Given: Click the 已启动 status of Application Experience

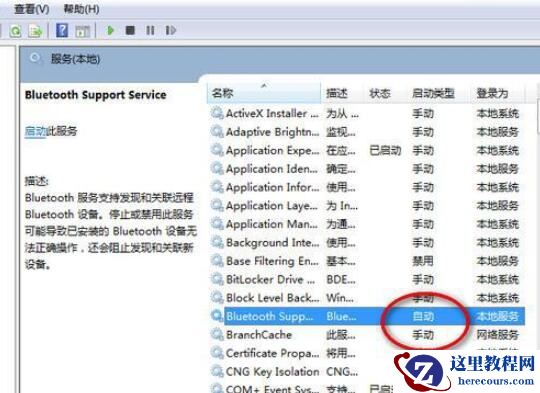Looking at the screenshot, I should pos(385,151).
